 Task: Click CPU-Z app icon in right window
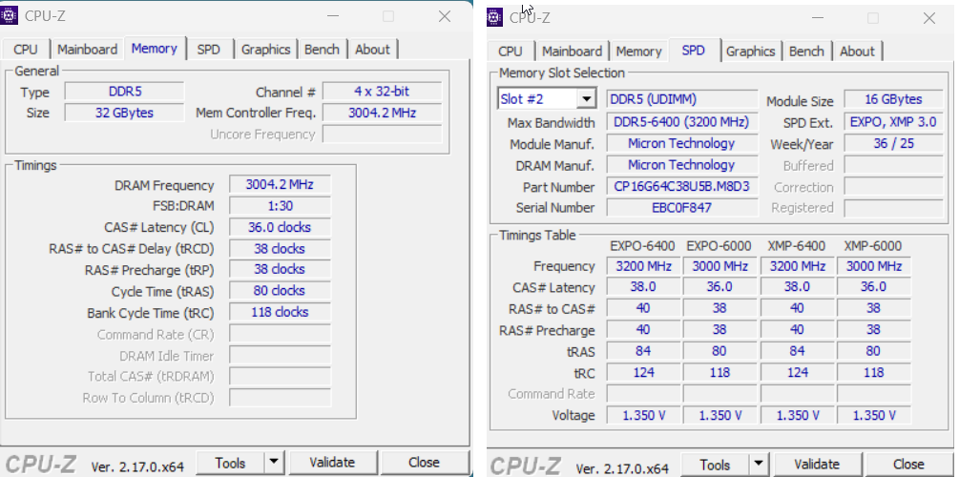494,17
